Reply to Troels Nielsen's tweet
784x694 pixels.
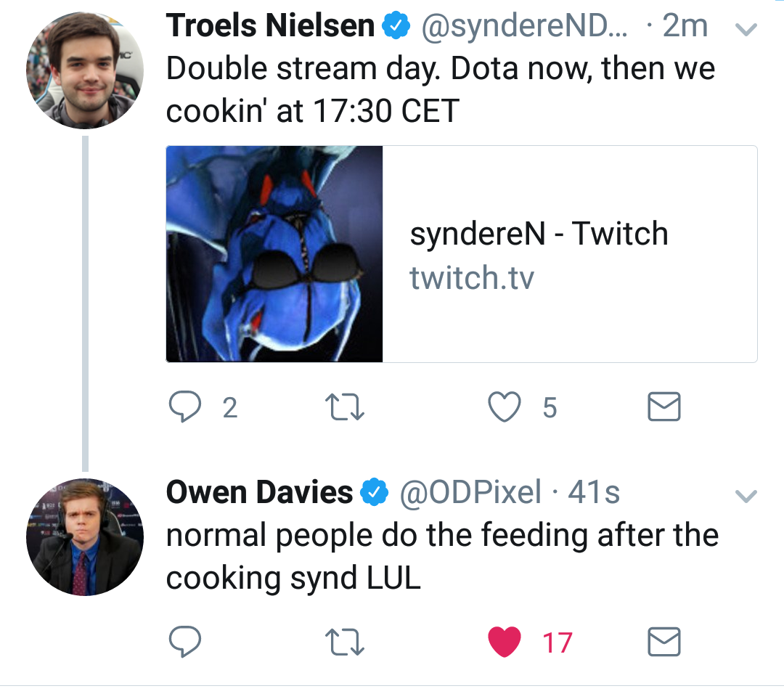pos(184,407)
